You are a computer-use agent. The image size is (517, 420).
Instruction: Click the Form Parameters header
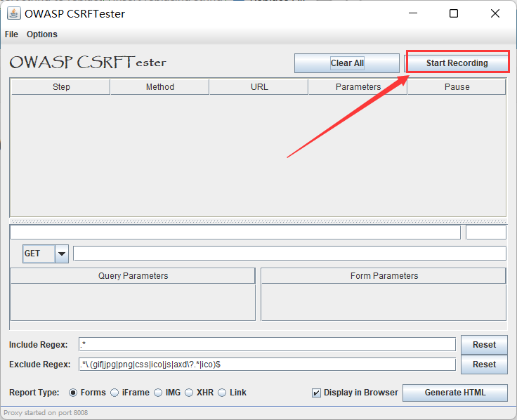coord(384,276)
